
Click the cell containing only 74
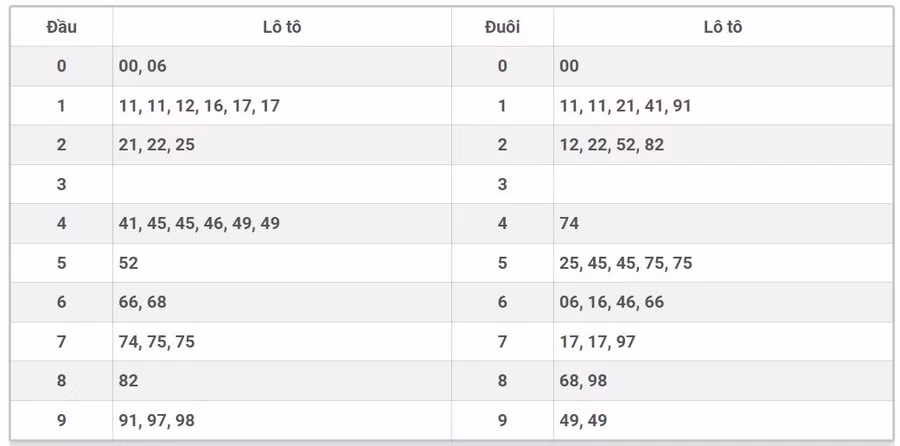pos(569,224)
